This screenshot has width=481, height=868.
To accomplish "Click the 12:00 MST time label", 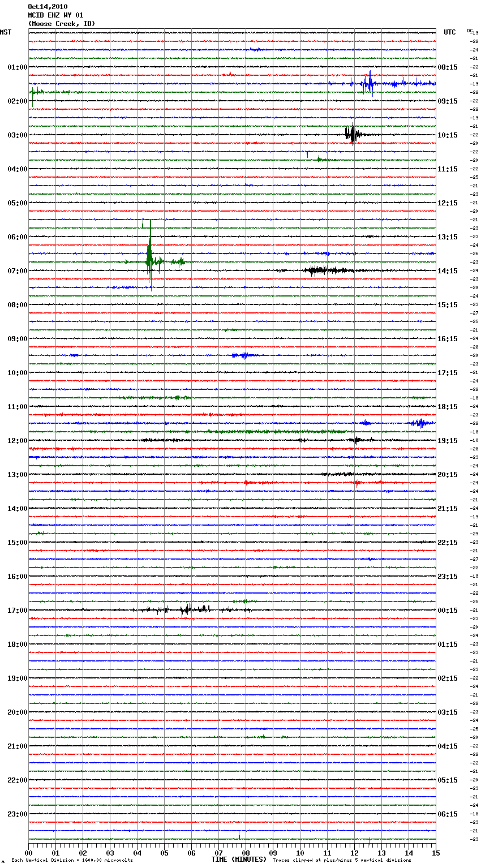I will click(x=18, y=441).
